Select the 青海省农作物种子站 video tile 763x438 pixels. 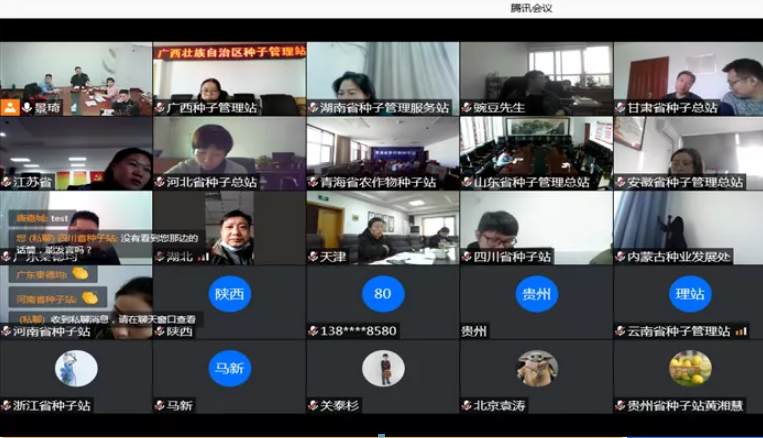coord(382,152)
